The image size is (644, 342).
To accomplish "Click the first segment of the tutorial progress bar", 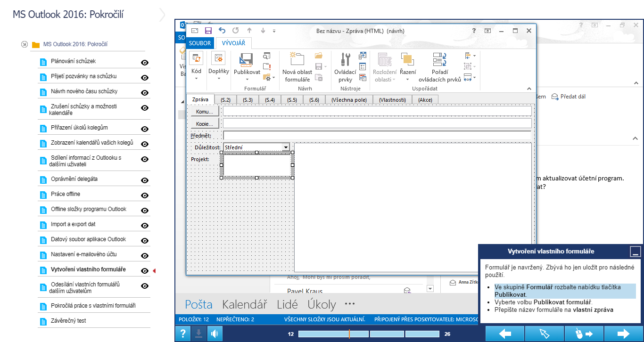I will (x=333, y=334).
